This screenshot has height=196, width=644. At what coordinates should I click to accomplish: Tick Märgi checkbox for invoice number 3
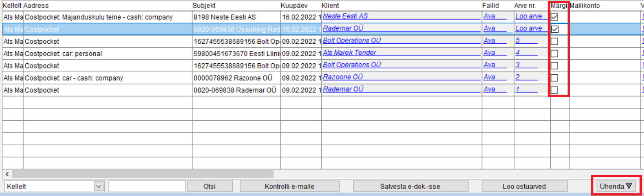[x=555, y=65]
